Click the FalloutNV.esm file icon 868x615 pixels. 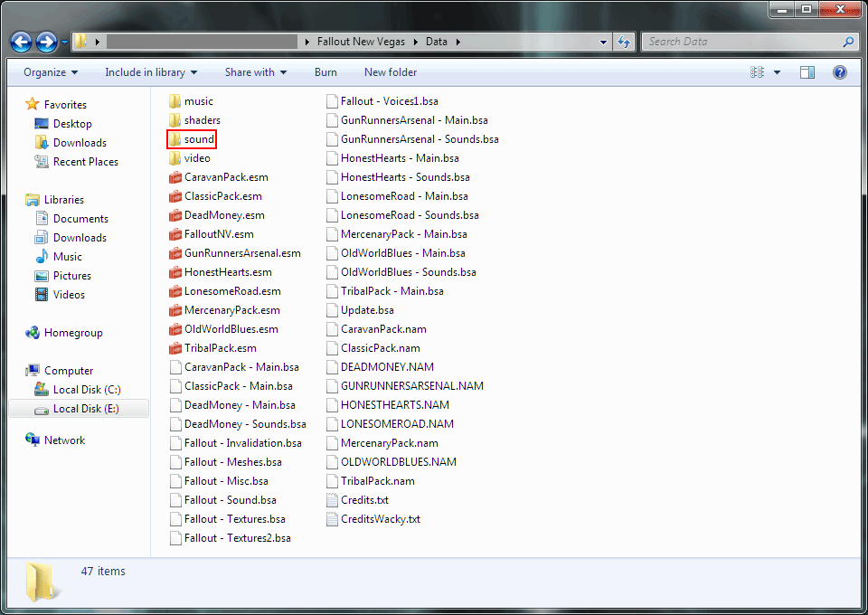(x=175, y=234)
